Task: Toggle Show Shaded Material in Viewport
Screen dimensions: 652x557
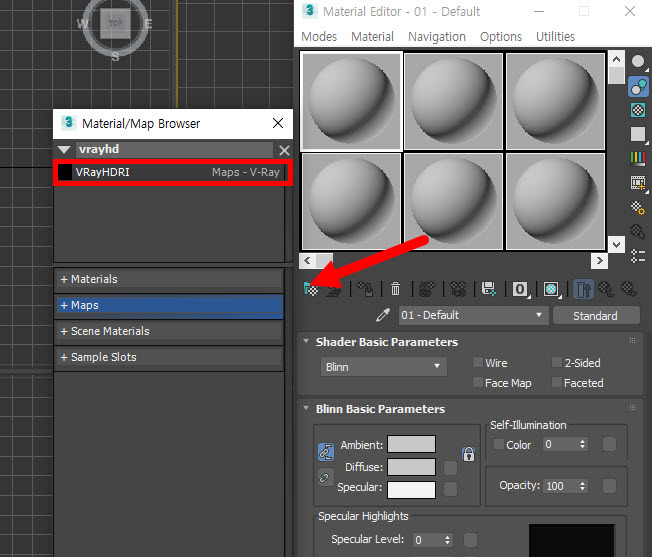Action: (x=551, y=289)
